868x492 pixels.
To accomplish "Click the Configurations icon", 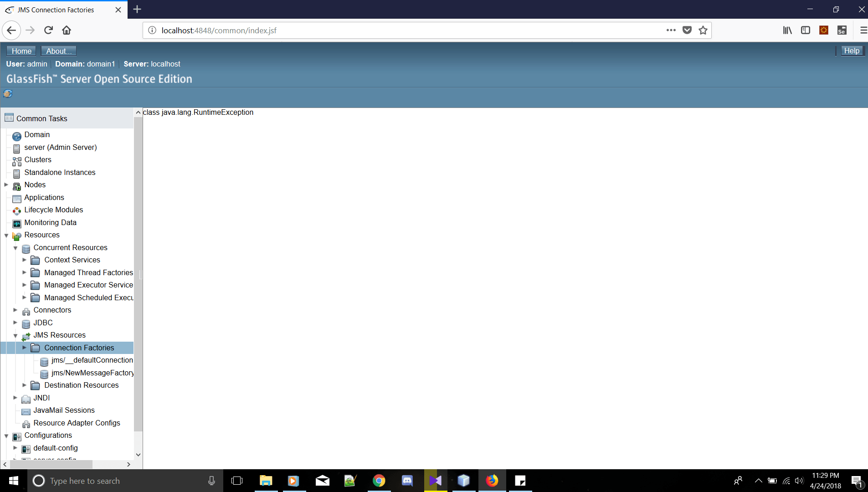I will pyautogui.click(x=17, y=436).
